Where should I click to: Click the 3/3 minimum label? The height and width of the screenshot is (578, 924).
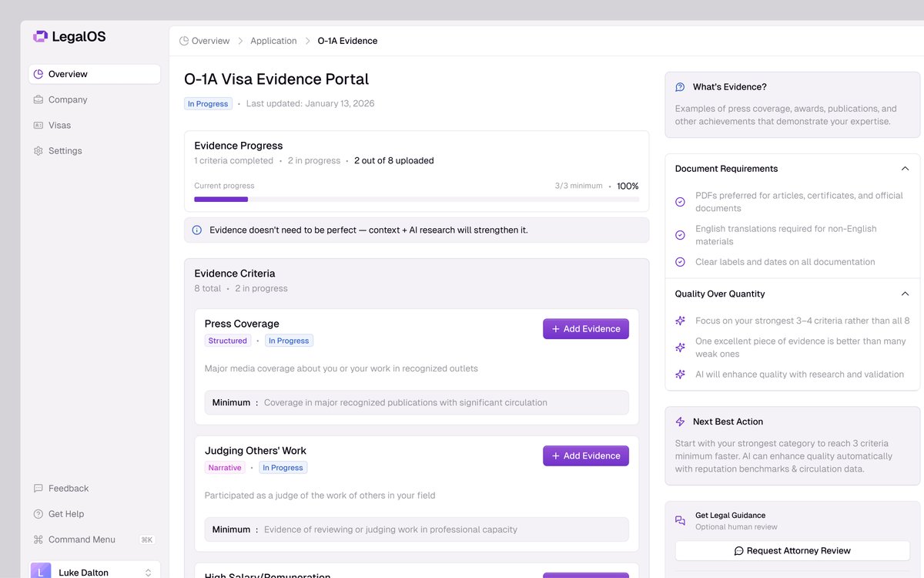click(579, 186)
